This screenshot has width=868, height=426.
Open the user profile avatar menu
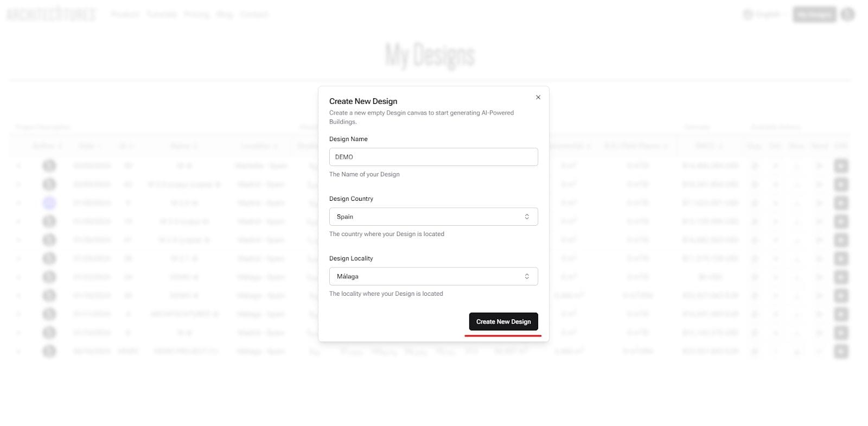click(847, 14)
